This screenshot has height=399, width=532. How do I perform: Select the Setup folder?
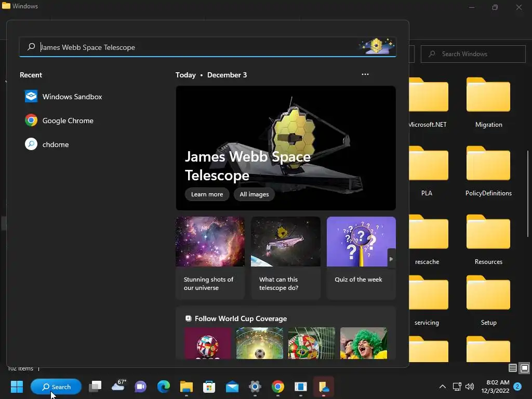tap(488, 301)
